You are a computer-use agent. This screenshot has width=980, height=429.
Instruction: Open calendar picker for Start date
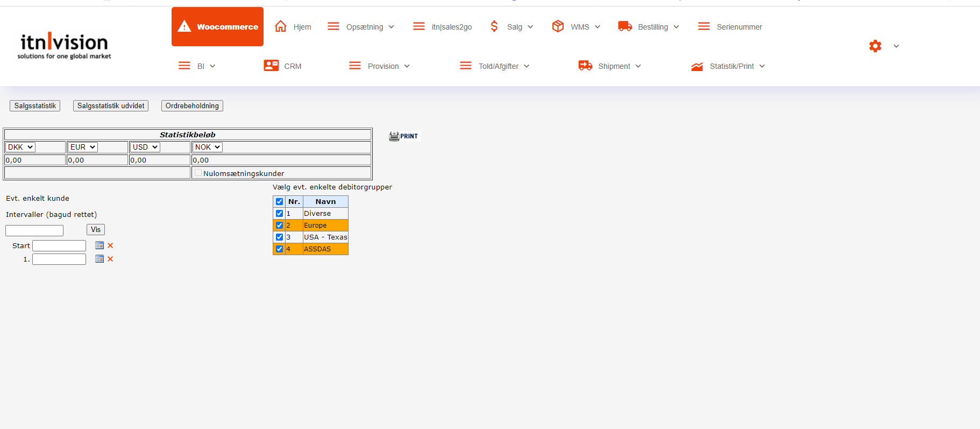click(100, 245)
